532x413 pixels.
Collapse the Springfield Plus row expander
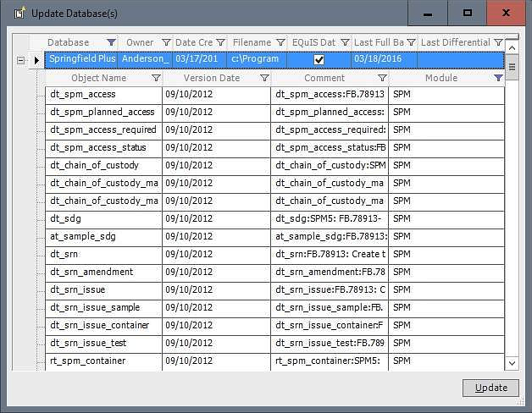pos(20,60)
